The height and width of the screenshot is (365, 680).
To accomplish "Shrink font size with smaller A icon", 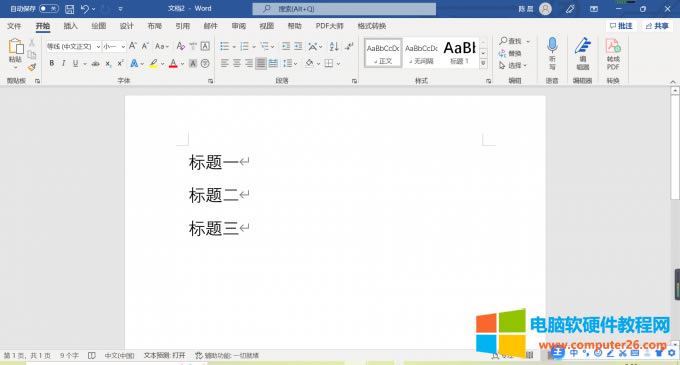I will coord(145,46).
